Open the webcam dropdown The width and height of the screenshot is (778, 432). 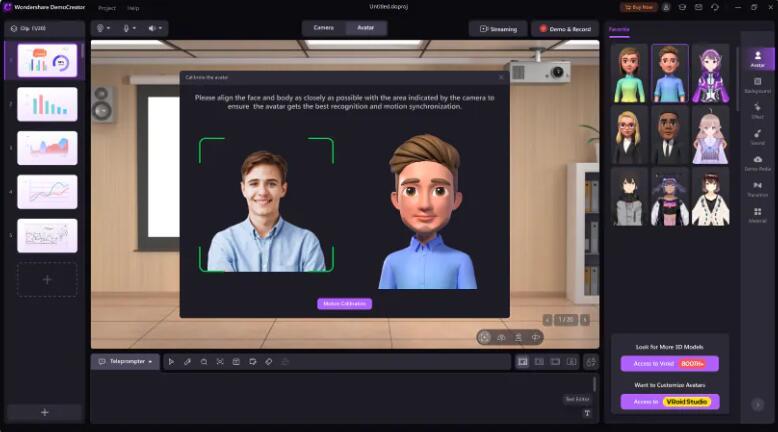pyautogui.click(x=103, y=28)
